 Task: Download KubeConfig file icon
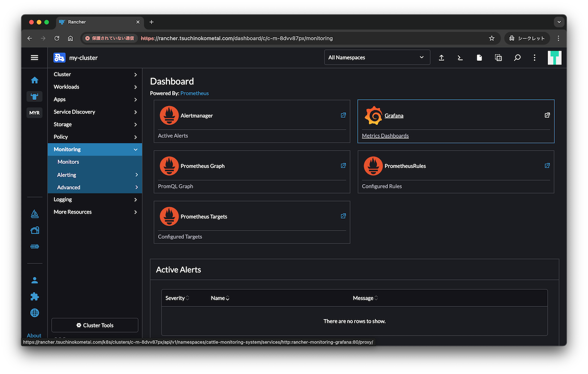pyautogui.click(x=479, y=57)
